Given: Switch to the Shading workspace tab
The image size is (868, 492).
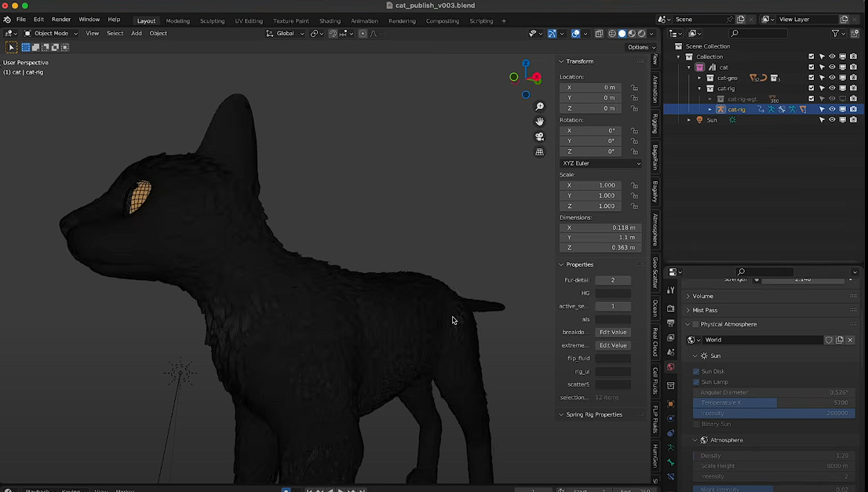Looking at the screenshot, I should point(330,21).
